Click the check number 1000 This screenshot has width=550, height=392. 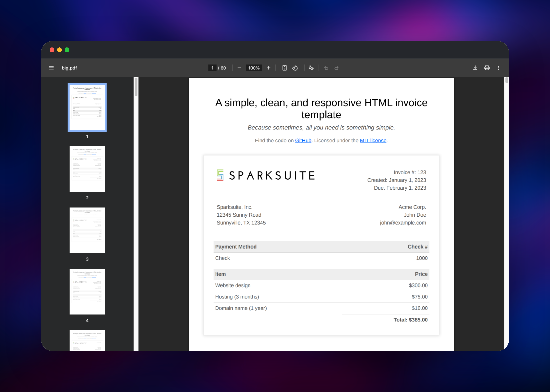[422, 258]
